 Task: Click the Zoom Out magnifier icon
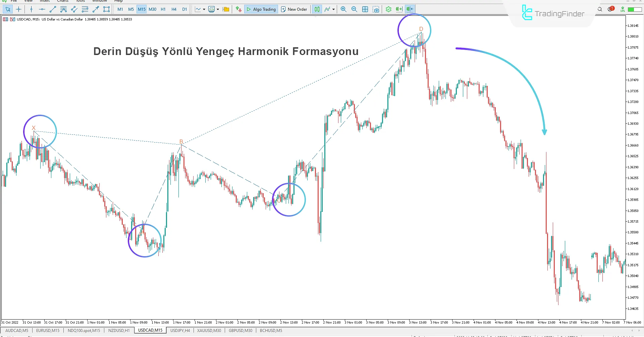(x=354, y=9)
